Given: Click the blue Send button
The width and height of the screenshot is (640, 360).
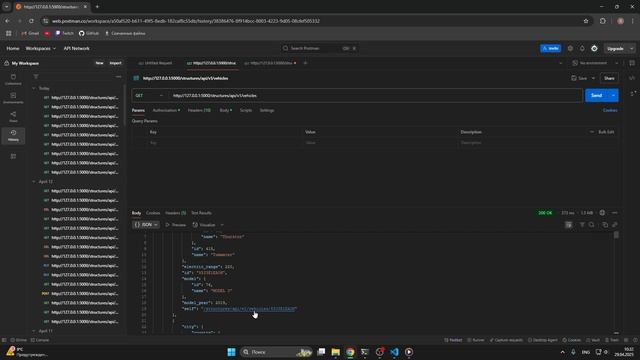Looking at the screenshot, I should 597,96.
